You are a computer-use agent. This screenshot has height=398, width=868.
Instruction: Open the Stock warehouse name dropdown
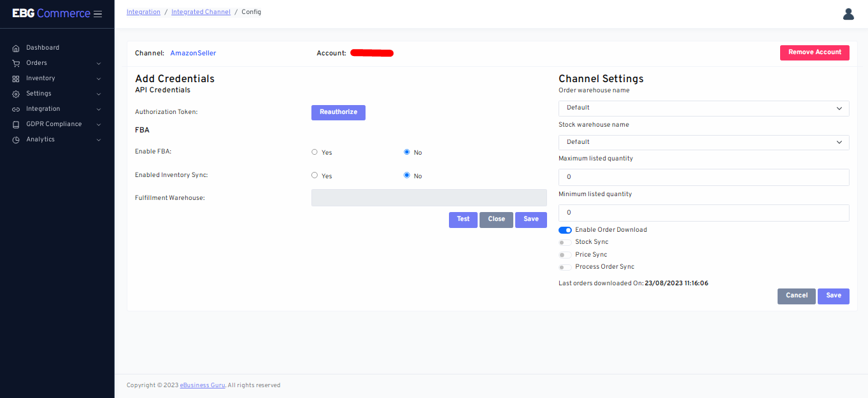703,142
